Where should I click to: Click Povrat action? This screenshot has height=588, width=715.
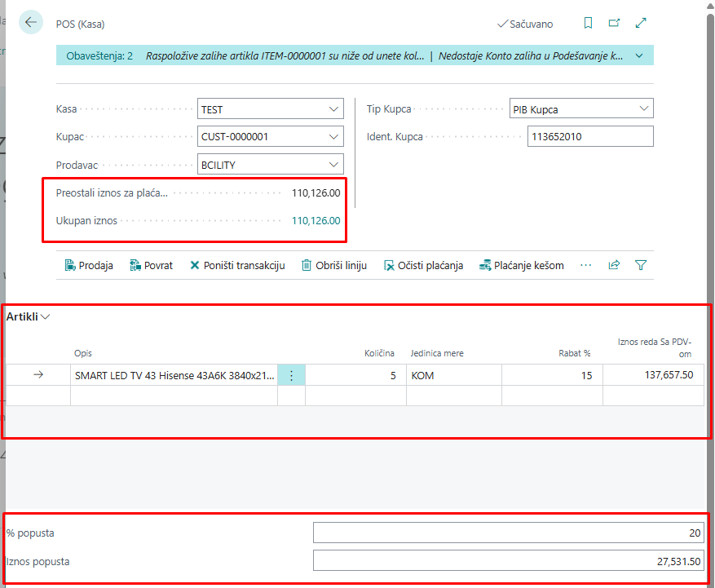point(151,265)
